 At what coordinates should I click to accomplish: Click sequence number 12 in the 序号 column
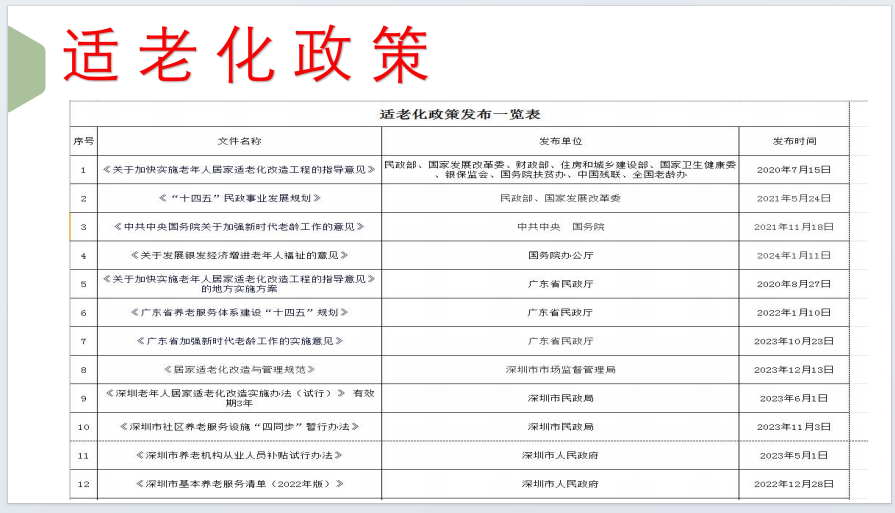(83, 483)
